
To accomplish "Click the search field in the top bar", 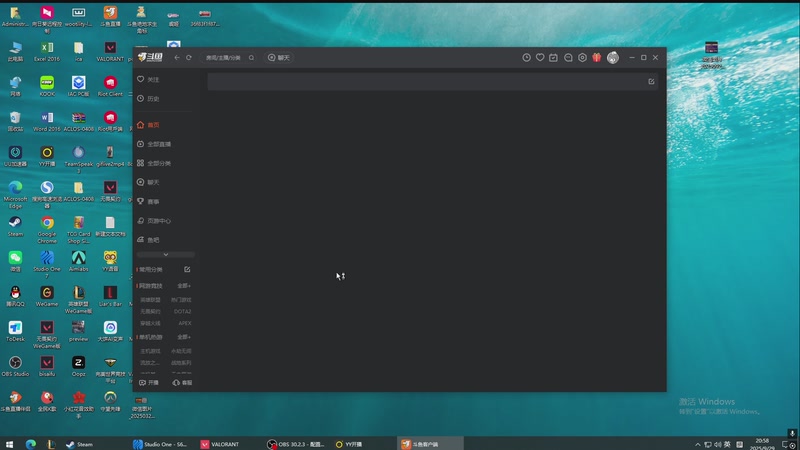I will click(x=225, y=58).
